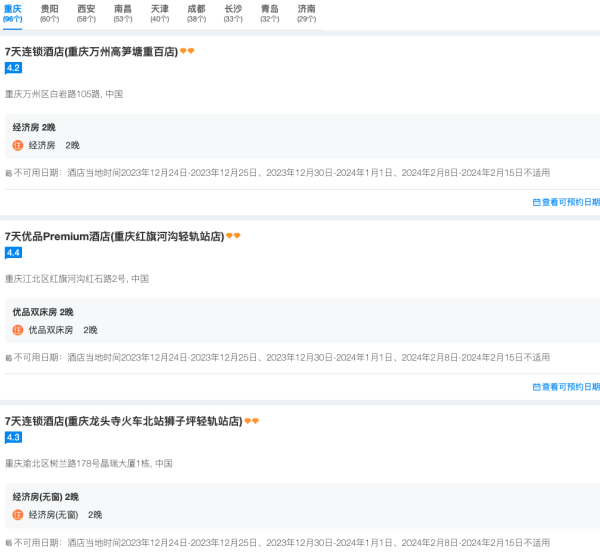This screenshot has width=600, height=556.
Task: Click address 重庆万州区白岩路105路, 中国
Action: (64, 94)
